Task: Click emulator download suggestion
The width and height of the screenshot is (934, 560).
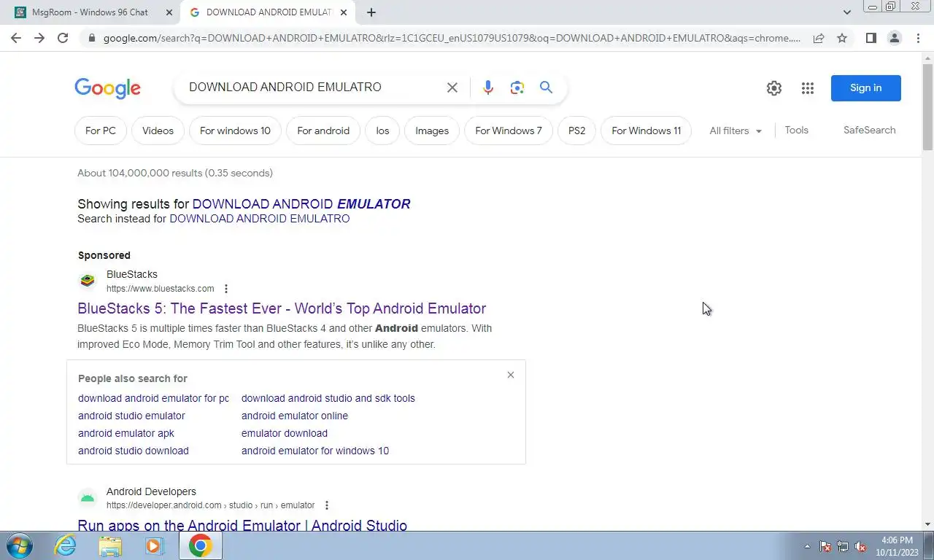Action: pos(285,433)
